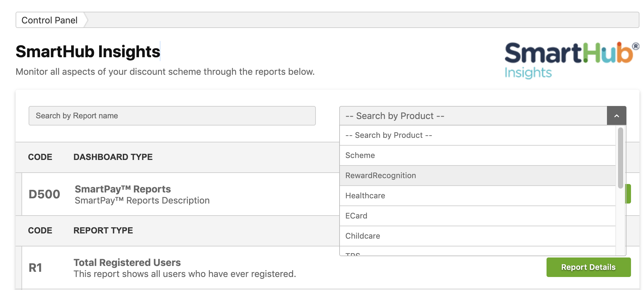644x290 pixels.
Task: Open the Control Panel breadcrumb
Action: pos(49,20)
